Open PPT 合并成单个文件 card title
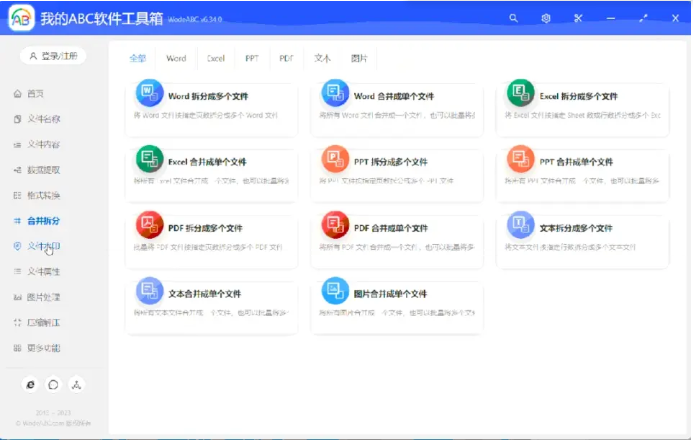 click(576, 162)
